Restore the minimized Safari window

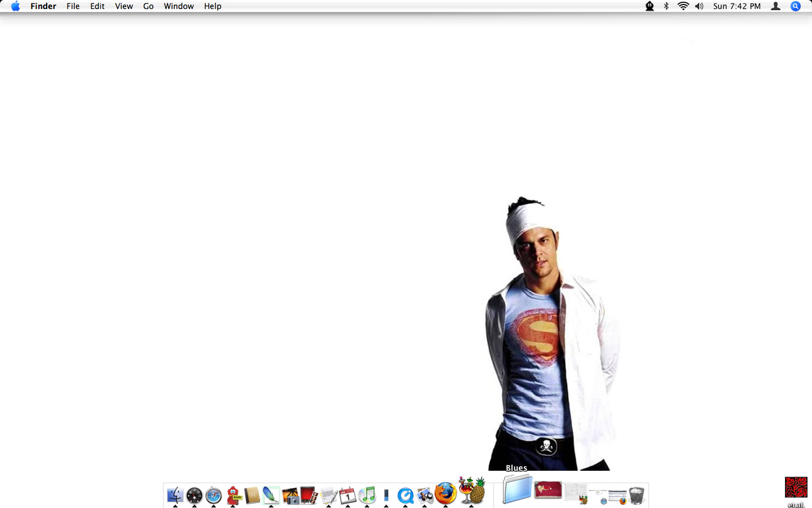(598, 498)
